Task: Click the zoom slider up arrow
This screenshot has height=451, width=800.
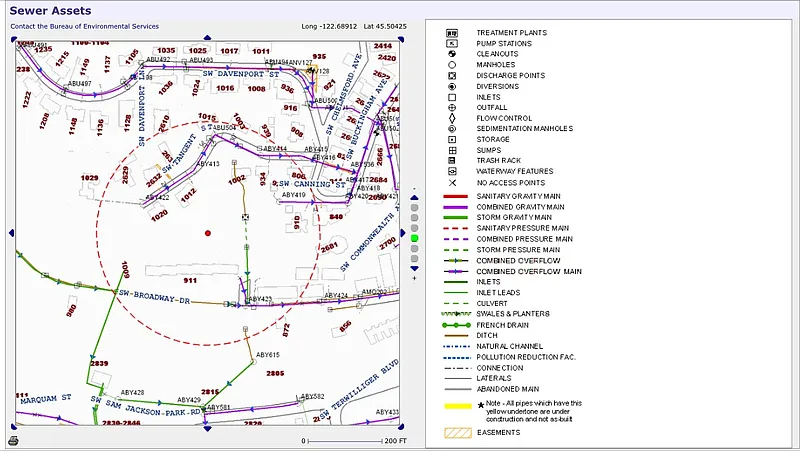Action: pyautogui.click(x=414, y=198)
